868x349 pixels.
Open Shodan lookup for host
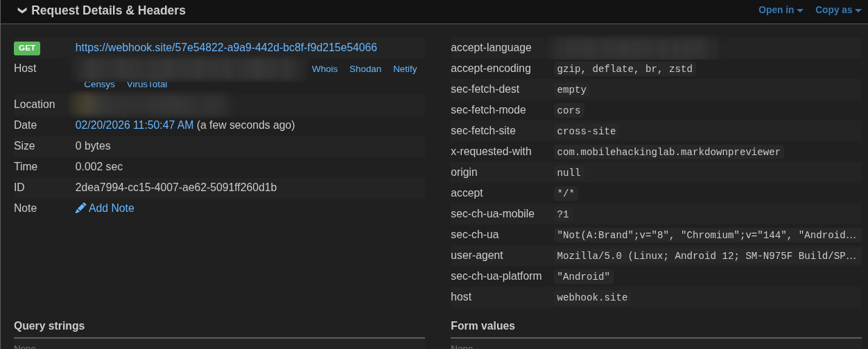365,69
